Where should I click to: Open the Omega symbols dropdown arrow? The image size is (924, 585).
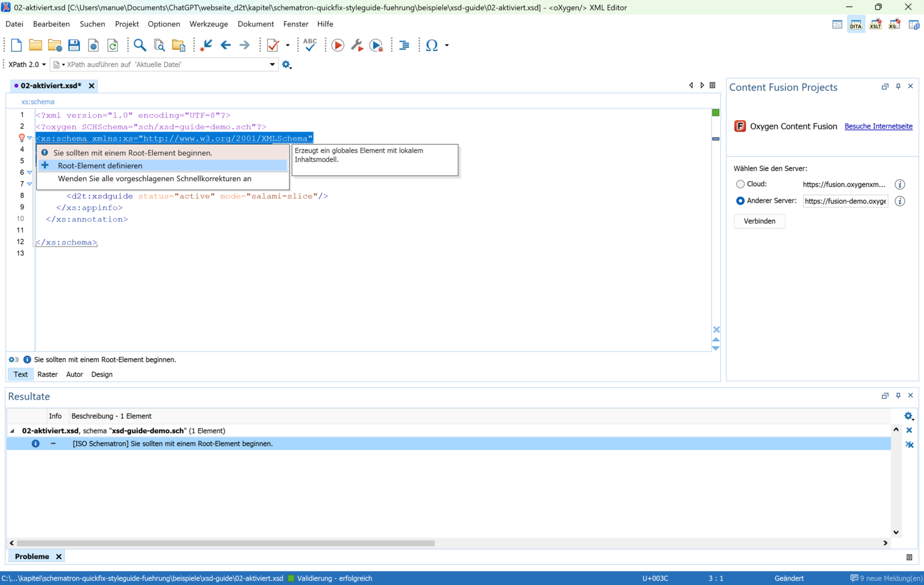tap(447, 45)
